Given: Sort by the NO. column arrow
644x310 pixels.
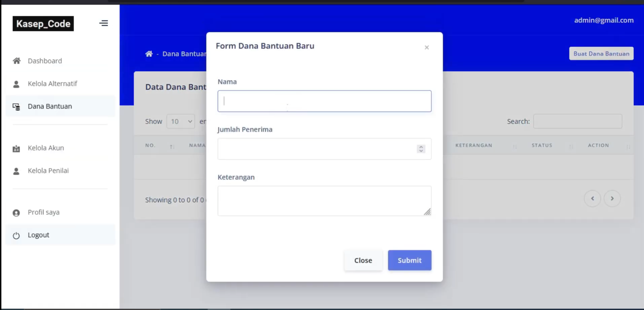Looking at the screenshot, I should point(172,147).
